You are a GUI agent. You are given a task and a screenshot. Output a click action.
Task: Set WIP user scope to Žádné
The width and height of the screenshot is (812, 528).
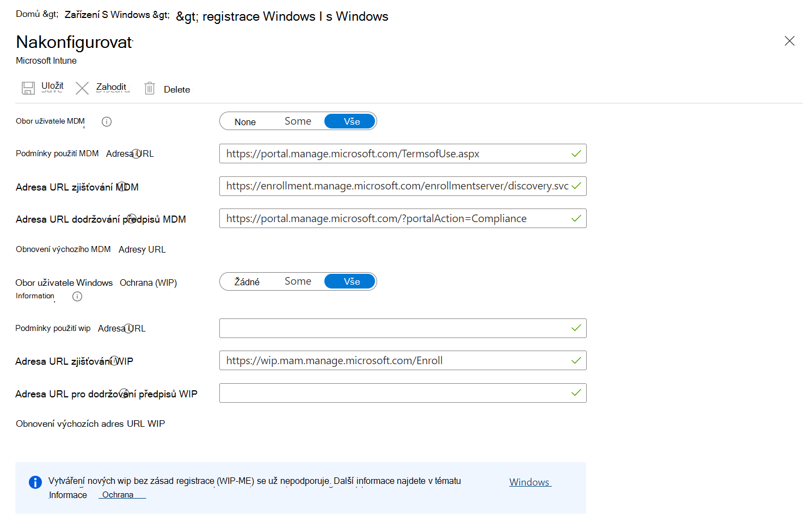coord(247,281)
